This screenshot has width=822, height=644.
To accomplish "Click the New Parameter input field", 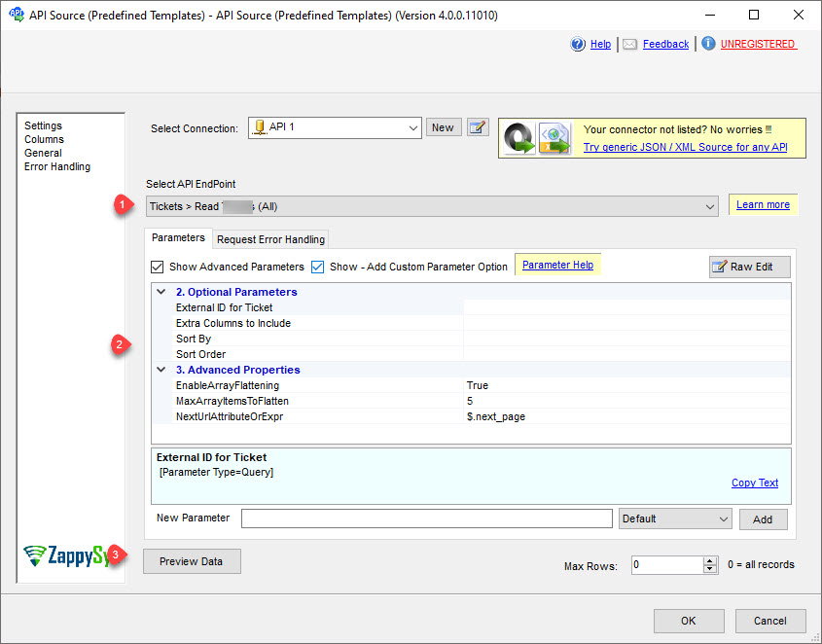I will (x=426, y=519).
